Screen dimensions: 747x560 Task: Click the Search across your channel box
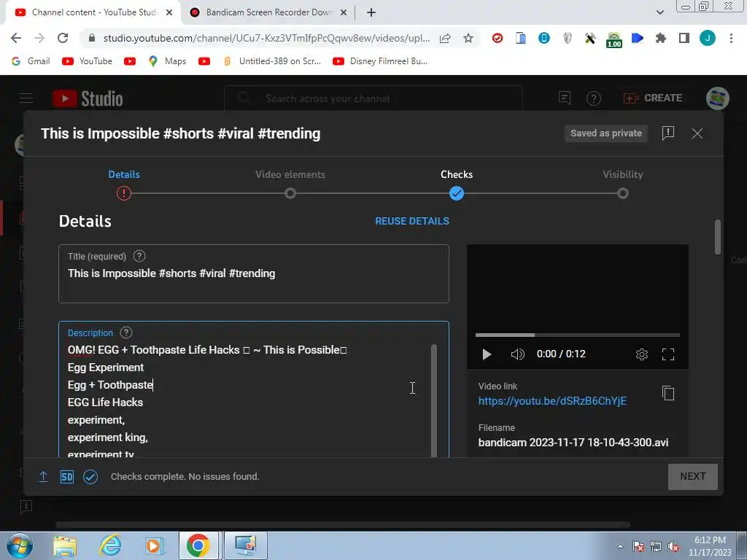click(x=373, y=98)
